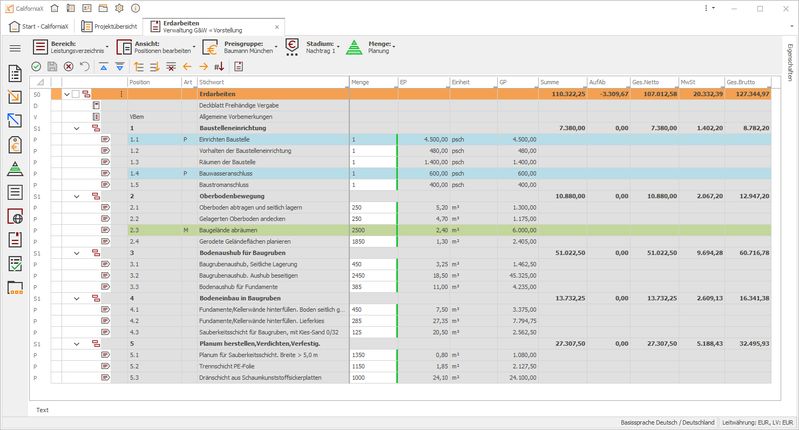Click the green checkmark confirm icon

pyautogui.click(x=36, y=66)
